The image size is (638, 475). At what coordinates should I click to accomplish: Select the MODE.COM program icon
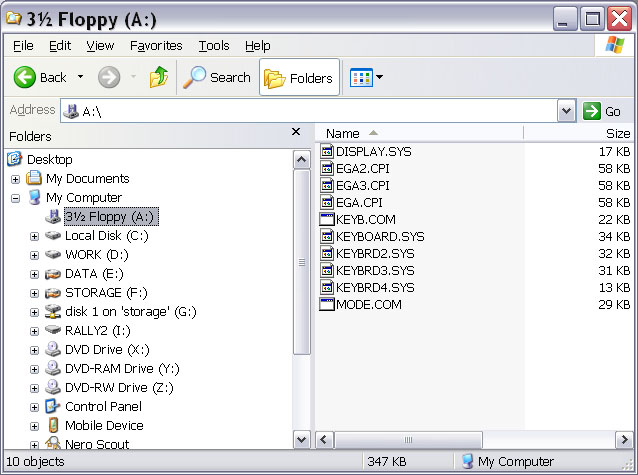point(327,304)
